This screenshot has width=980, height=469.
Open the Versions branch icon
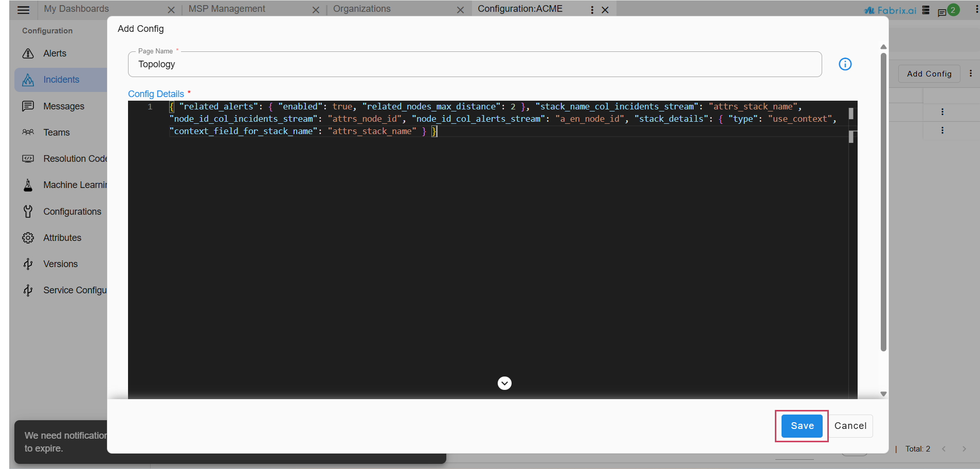[28, 264]
